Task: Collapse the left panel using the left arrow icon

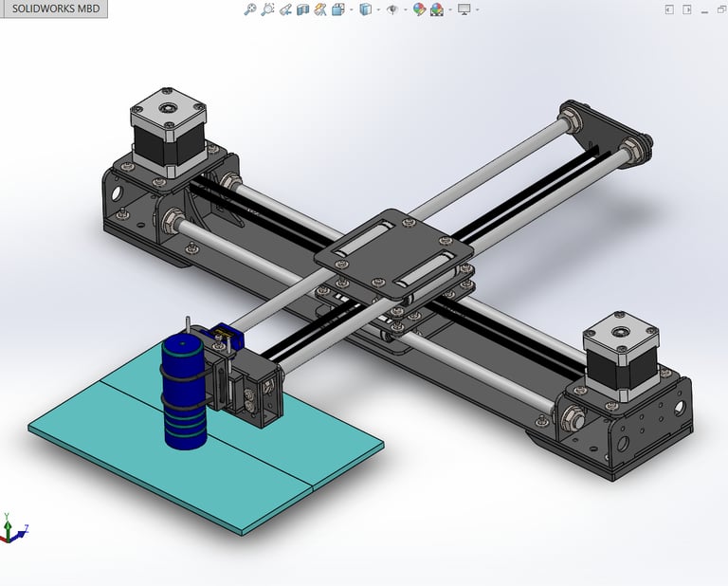Action: pos(669,9)
